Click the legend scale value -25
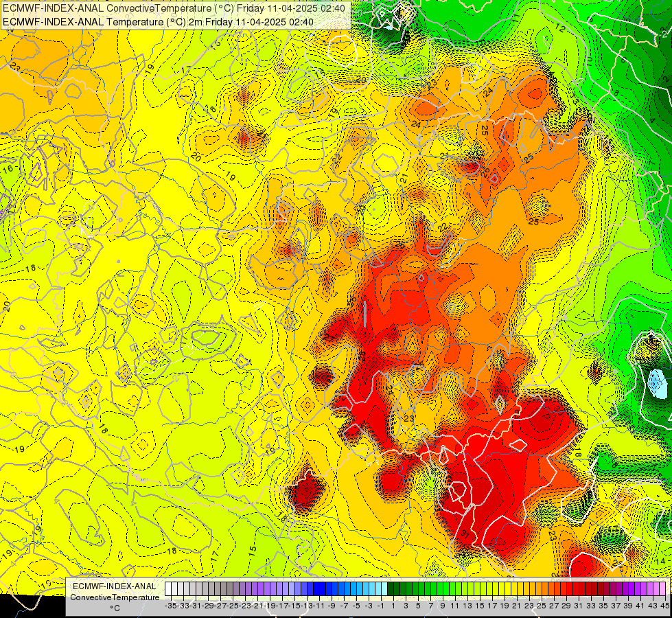This screenshot has width=672, height=618. click(233, 606)
